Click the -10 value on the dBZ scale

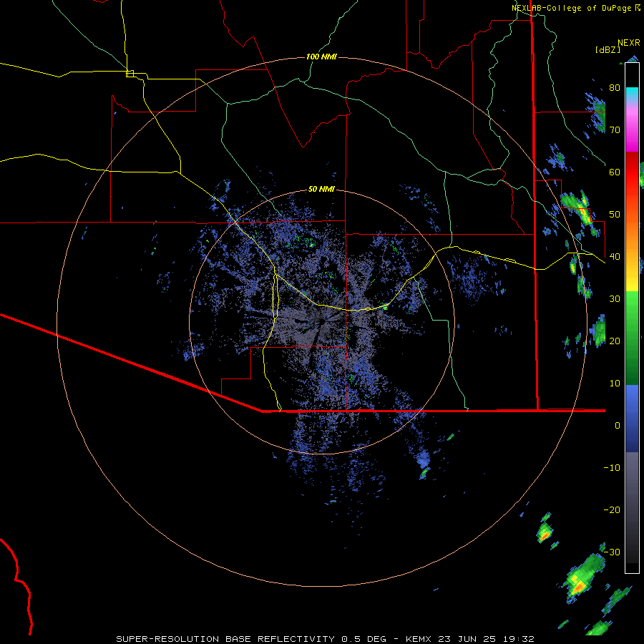pos(612,468)
